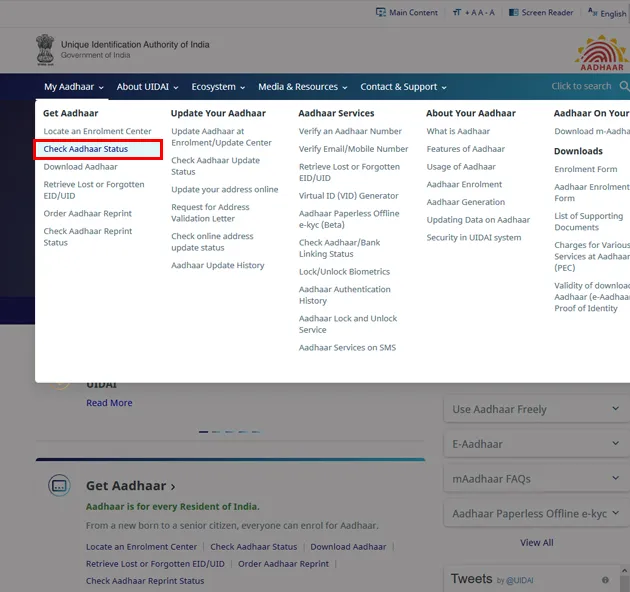Open Lock/Unlock Biometrics from Aadhaar Services
Image resolution: width=630 pixels, height=592 pixels.
click(344, 272)
